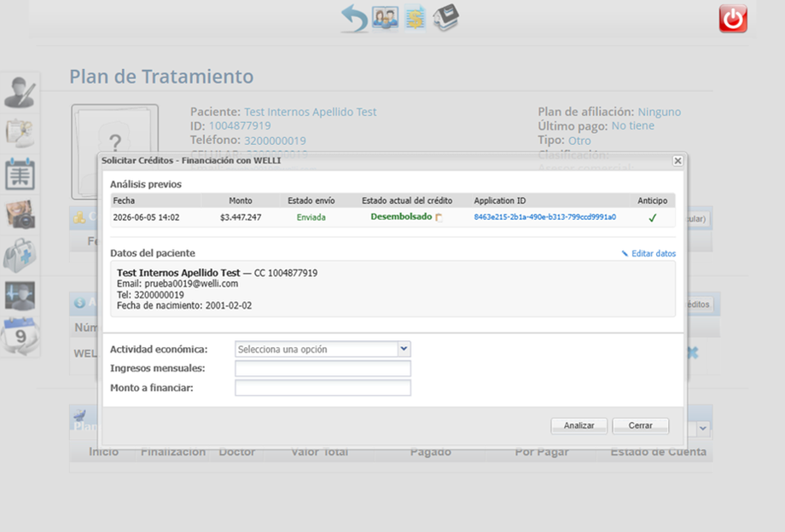
Task: Click the Enviada status text
Action: click(x=311, y=217)
